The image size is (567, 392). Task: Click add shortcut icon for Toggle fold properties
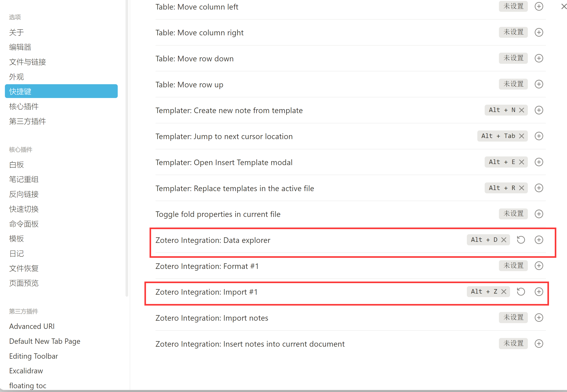[x=540, y=214]
